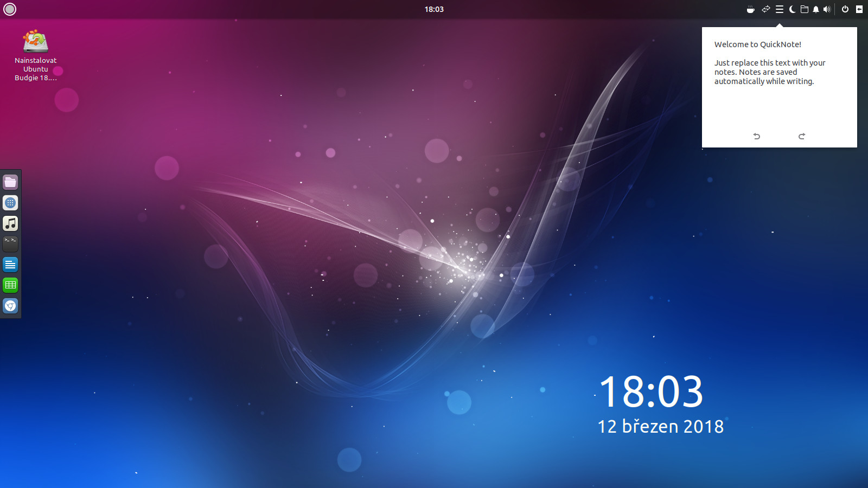Undo the last edit in QuickNote
868x488 pixels.
757,136
